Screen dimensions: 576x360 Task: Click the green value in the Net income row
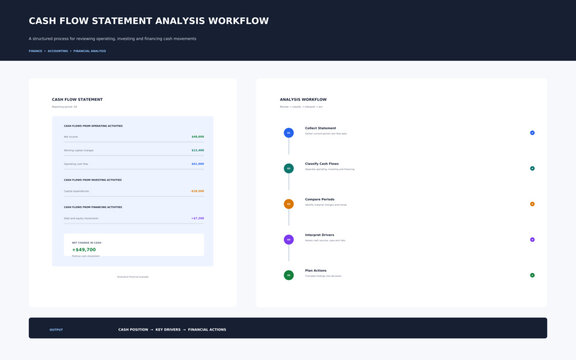click(x=198, y=137)
